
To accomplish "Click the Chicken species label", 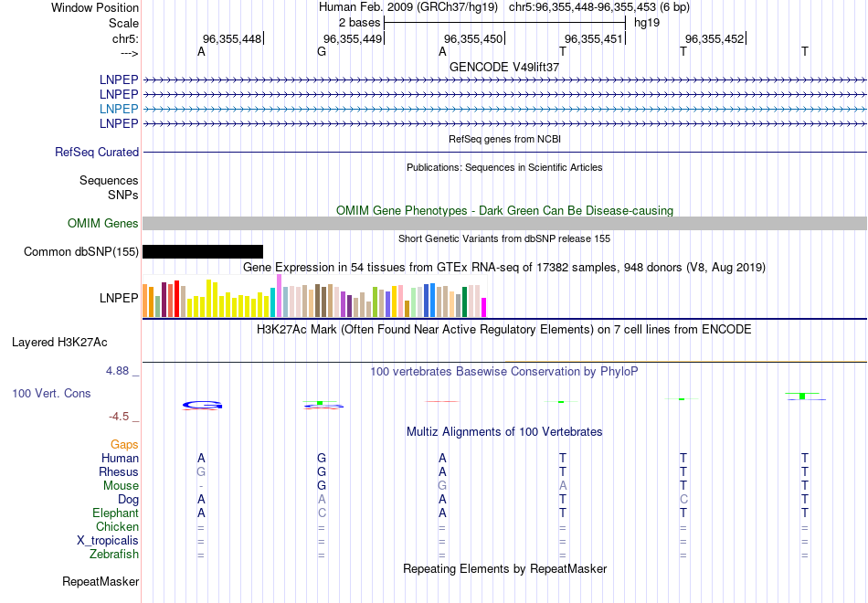I will 117,526.
